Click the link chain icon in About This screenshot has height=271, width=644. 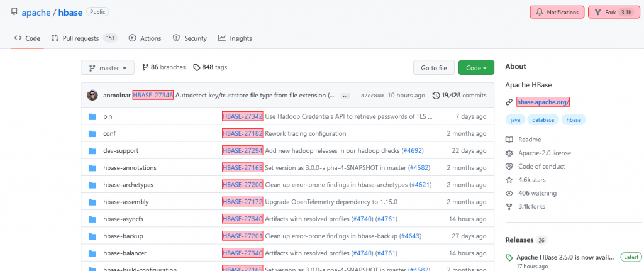(509, 102)
